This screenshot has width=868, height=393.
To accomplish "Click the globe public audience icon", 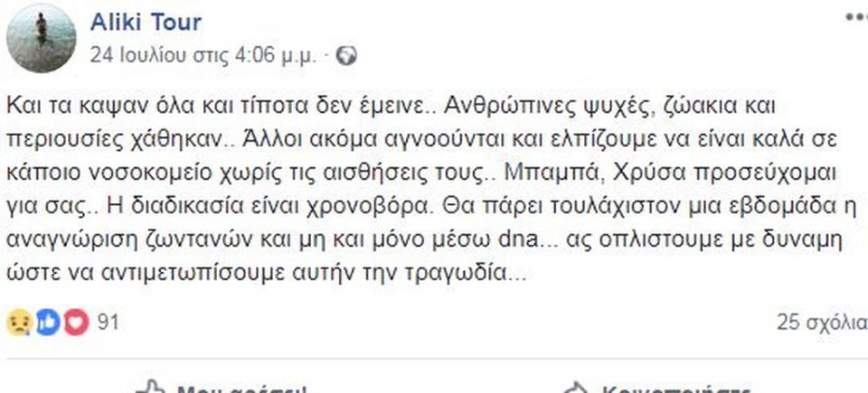I will click(346, 55).
